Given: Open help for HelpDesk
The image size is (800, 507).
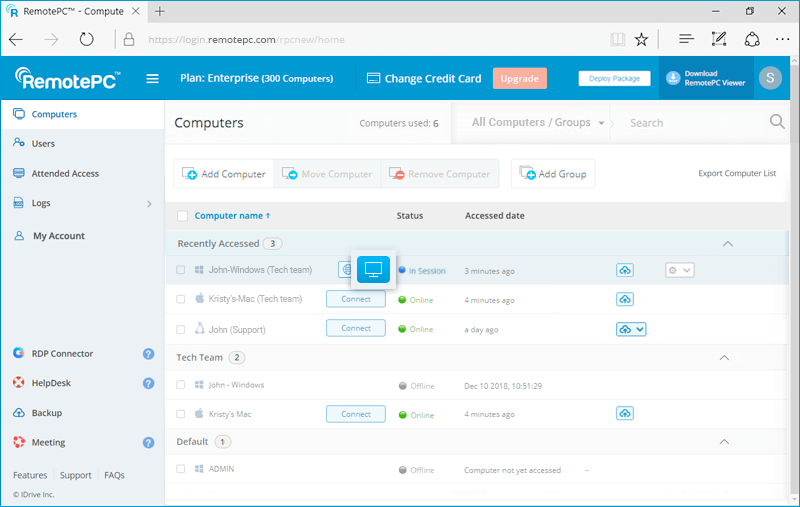Looking at the screenshot, I should coord(148,383).
